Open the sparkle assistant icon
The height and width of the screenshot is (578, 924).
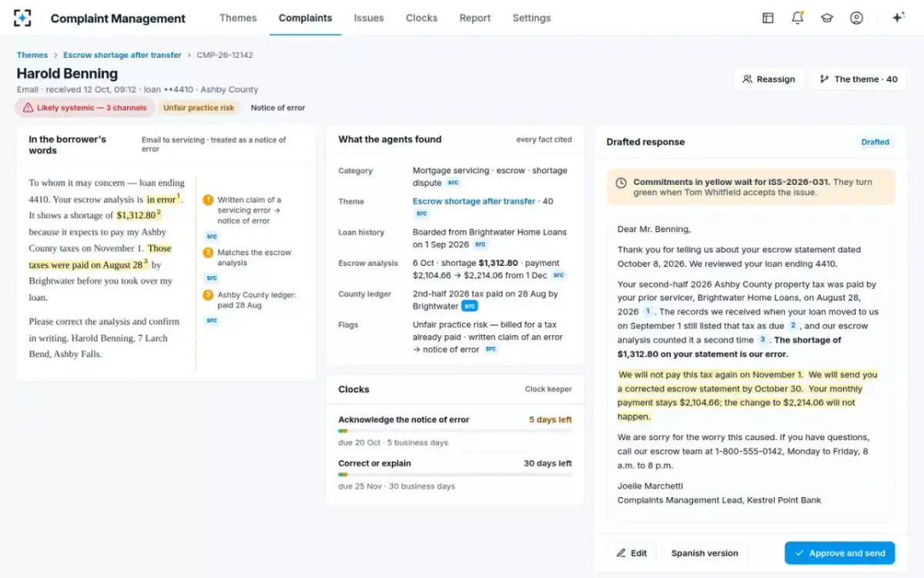pyautogui.click(x=898, y=18)
